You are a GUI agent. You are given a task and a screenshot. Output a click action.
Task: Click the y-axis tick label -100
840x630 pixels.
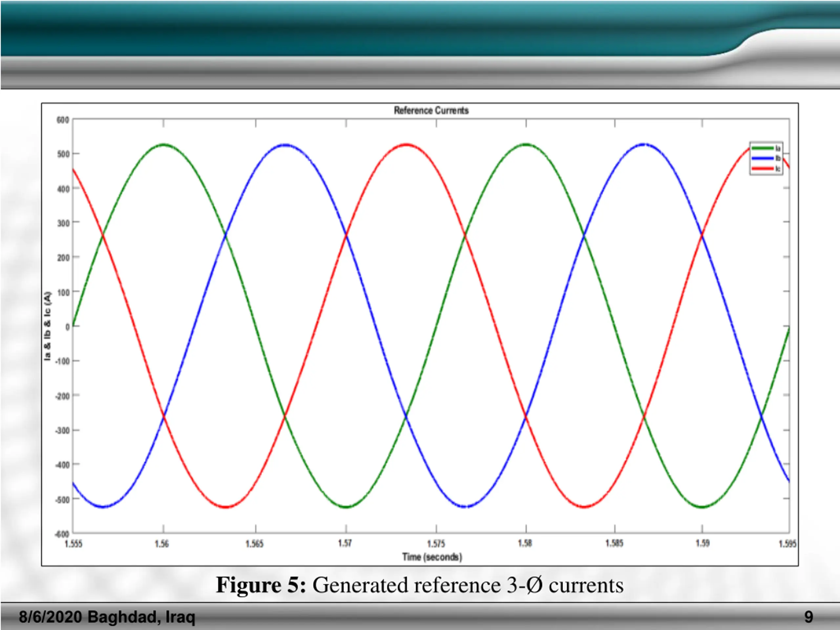point(62,361)
